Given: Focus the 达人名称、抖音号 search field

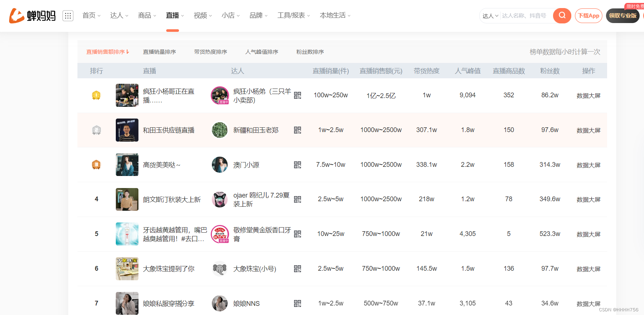Looking at the screenshot, I should click(526, 16).
